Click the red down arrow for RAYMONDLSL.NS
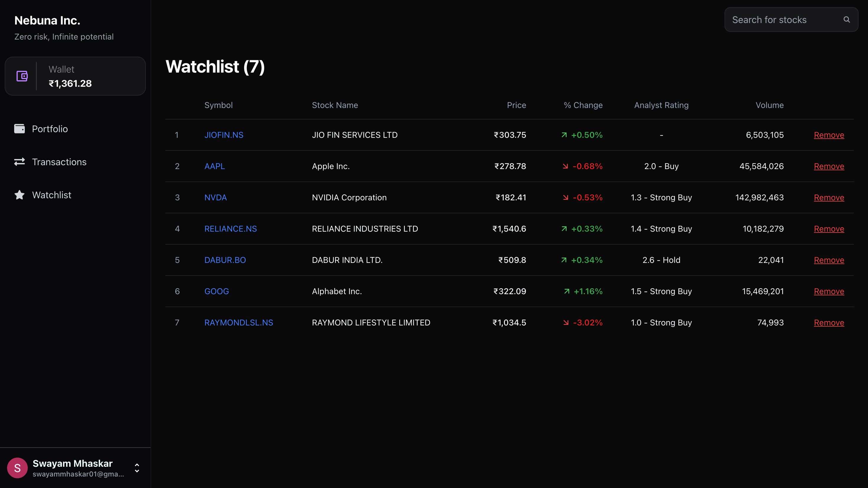Screen dimensions: 868x488 pyautogui.click(x=566, y=323)
